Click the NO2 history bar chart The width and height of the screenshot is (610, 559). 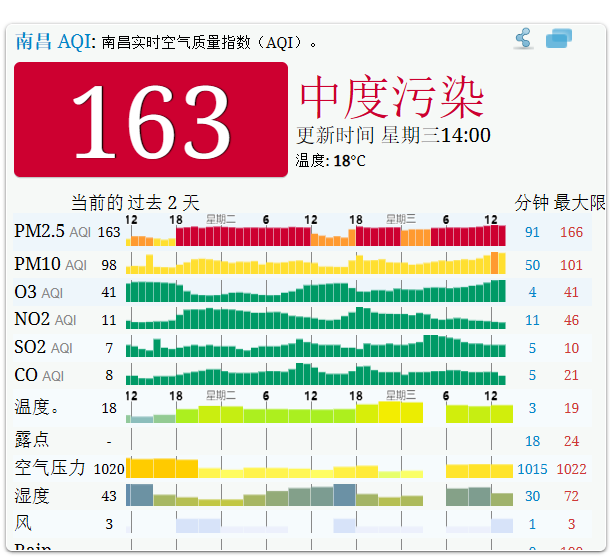click(316, 318)
